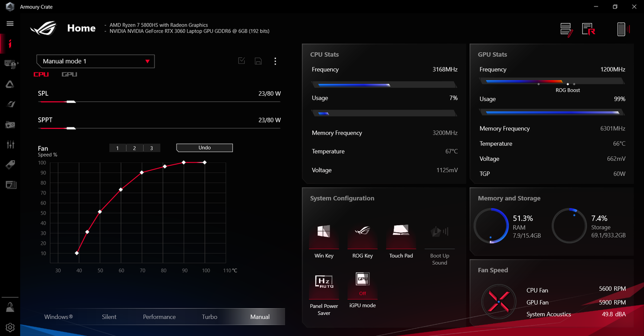Select the Windows® operating mode
Viewport: 644px width, 336px height.
(58, 317)
